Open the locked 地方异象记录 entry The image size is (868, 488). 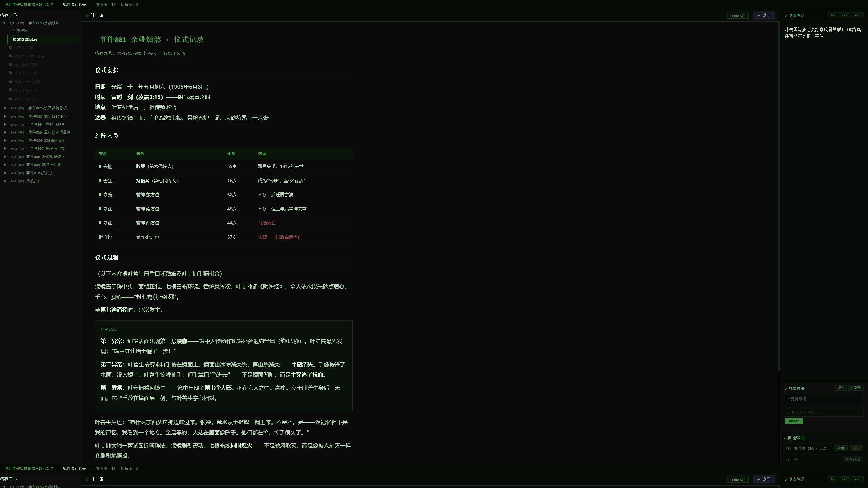pos(25,65)
